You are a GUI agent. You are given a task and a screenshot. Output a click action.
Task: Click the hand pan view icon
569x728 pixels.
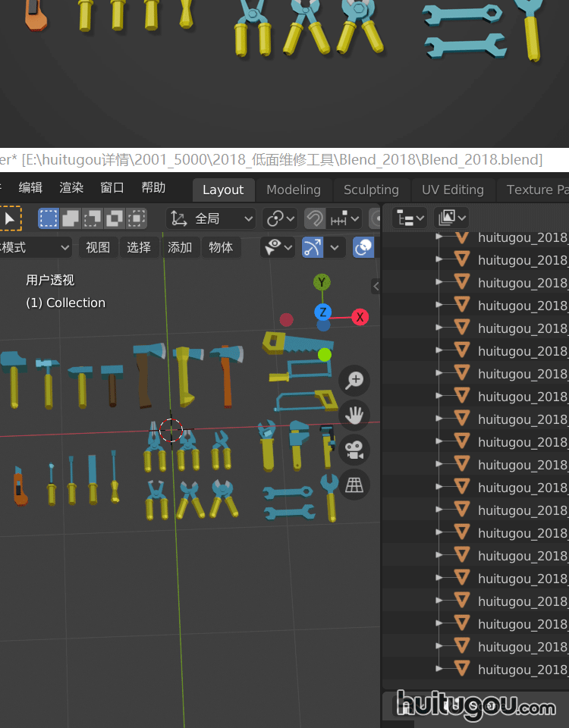[x=354, y=415]
